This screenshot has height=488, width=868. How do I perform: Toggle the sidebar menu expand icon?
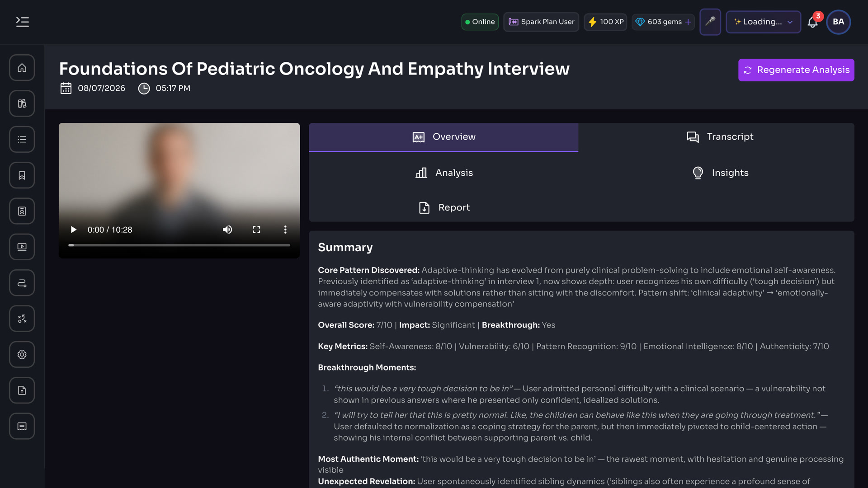[x=22, y=22]
